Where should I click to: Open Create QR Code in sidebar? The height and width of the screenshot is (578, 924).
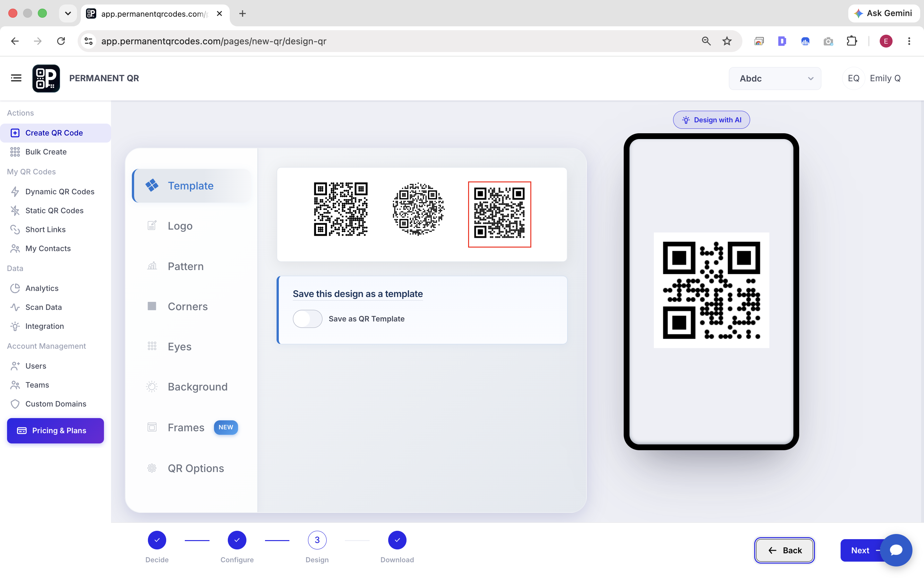pyautogui.click(x=56, y=133)
